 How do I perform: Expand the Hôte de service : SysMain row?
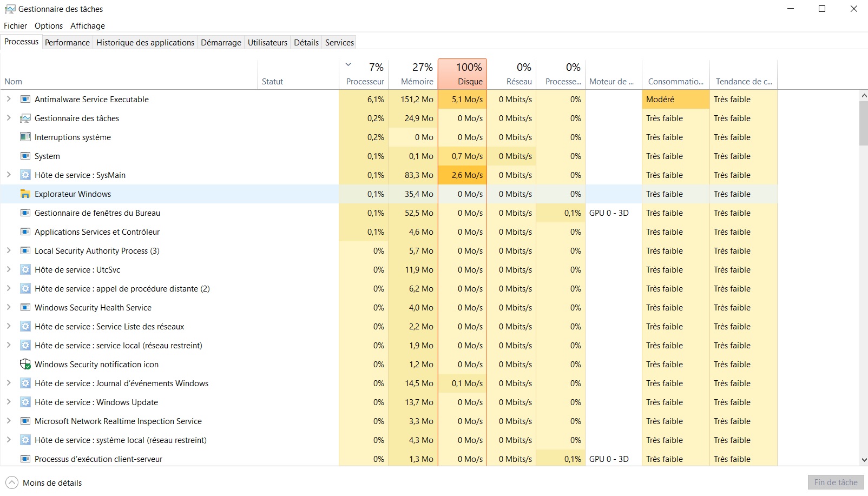tap(8, 175)
